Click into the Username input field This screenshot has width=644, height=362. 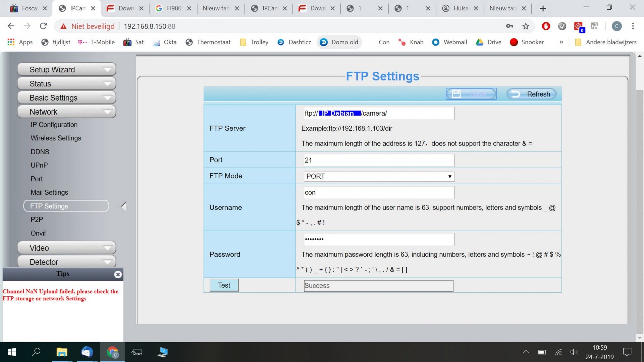[379, 192]
